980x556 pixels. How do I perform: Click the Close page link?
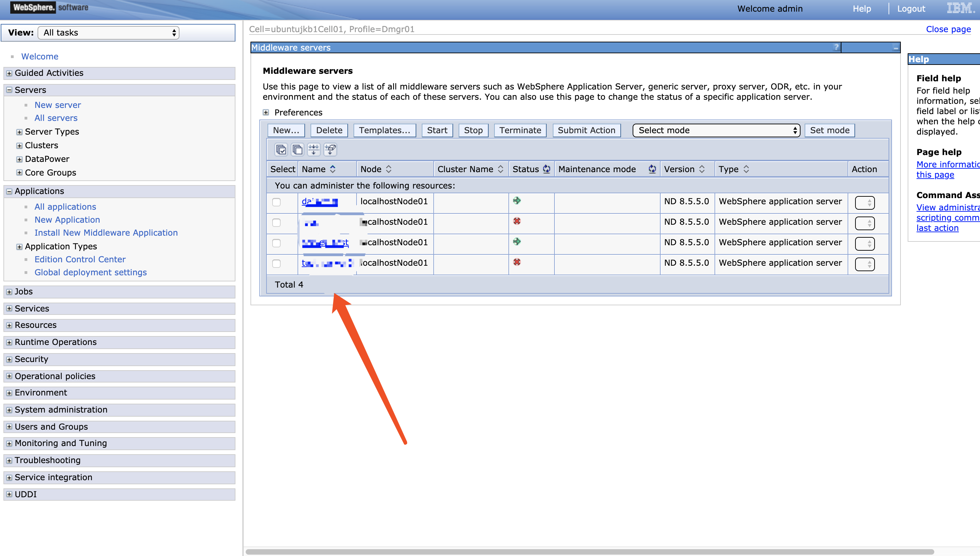pos(948,29)
